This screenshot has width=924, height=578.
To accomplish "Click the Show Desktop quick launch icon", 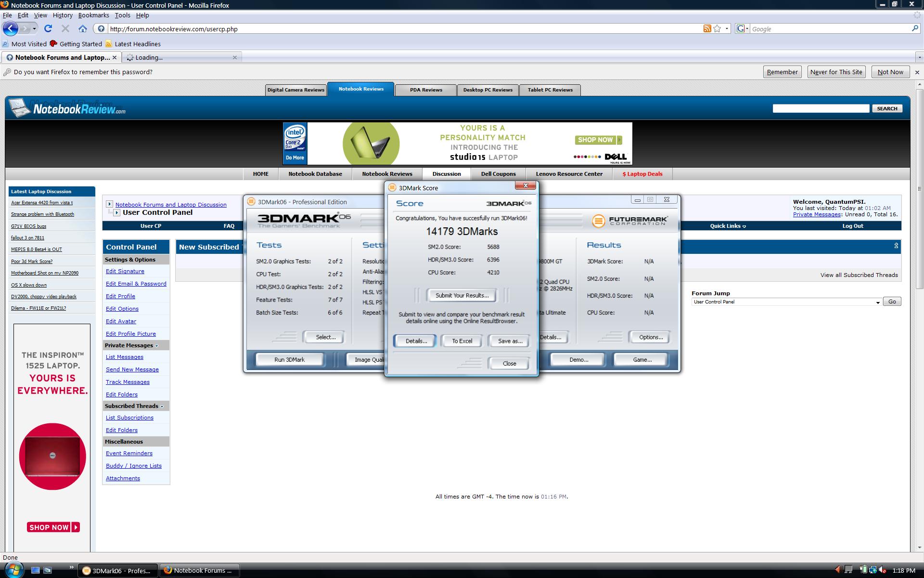I will point(35,570).
